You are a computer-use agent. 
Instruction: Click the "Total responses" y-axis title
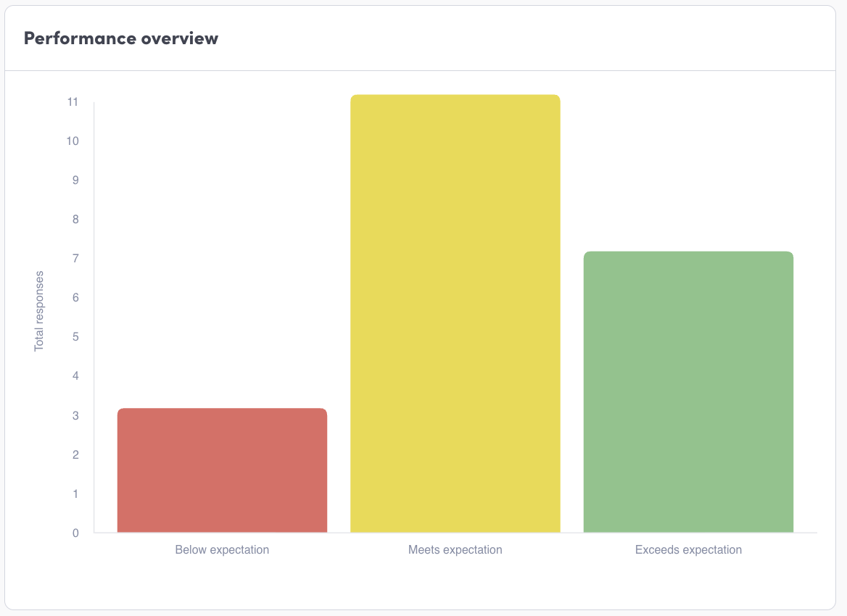(x=39, y=311)
